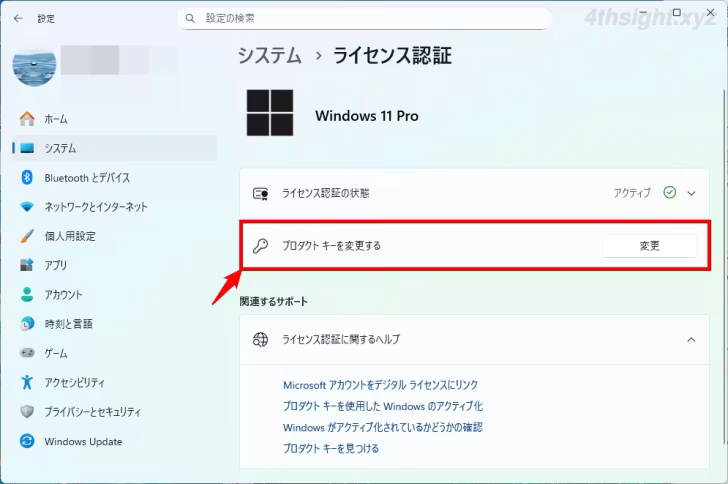Click the 関連するサポート heading
The height and width of the screenshot is (484, 728).
273,301
